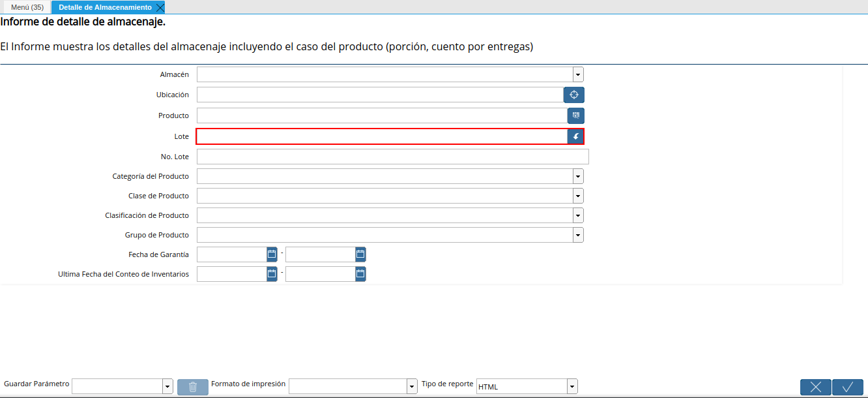Open the calendar for Fecha de Garantía end date

[x=359, y=254]
